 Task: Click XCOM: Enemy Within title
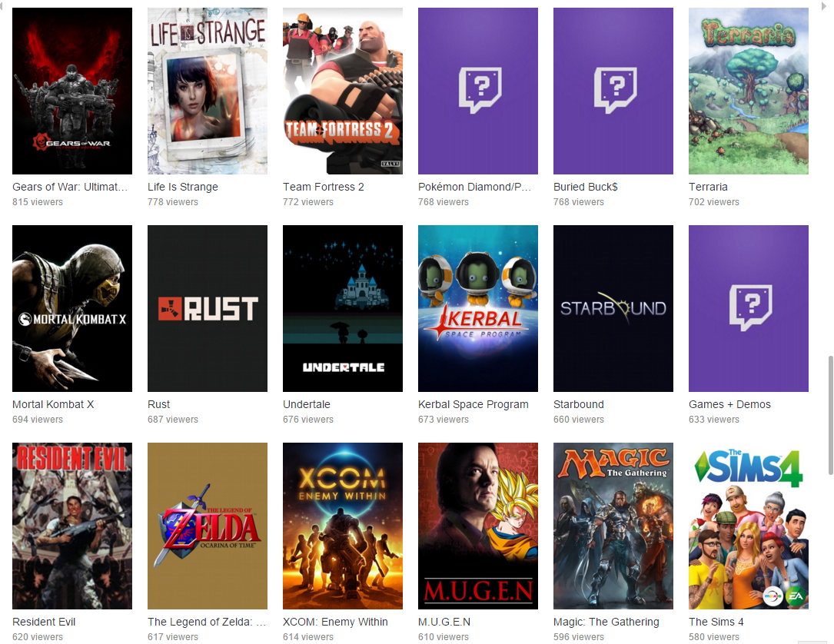click(335, 622)
